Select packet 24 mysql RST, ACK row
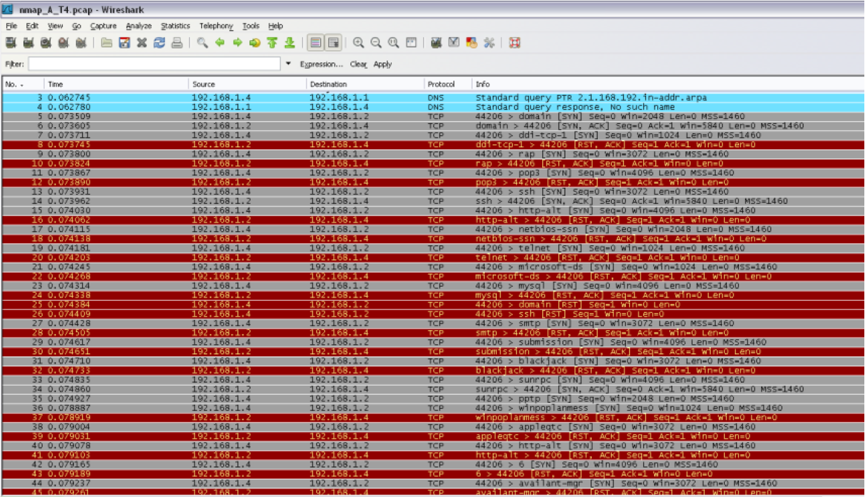The width and height of the screenshot is (868, 497). click(x=433, y=295)
